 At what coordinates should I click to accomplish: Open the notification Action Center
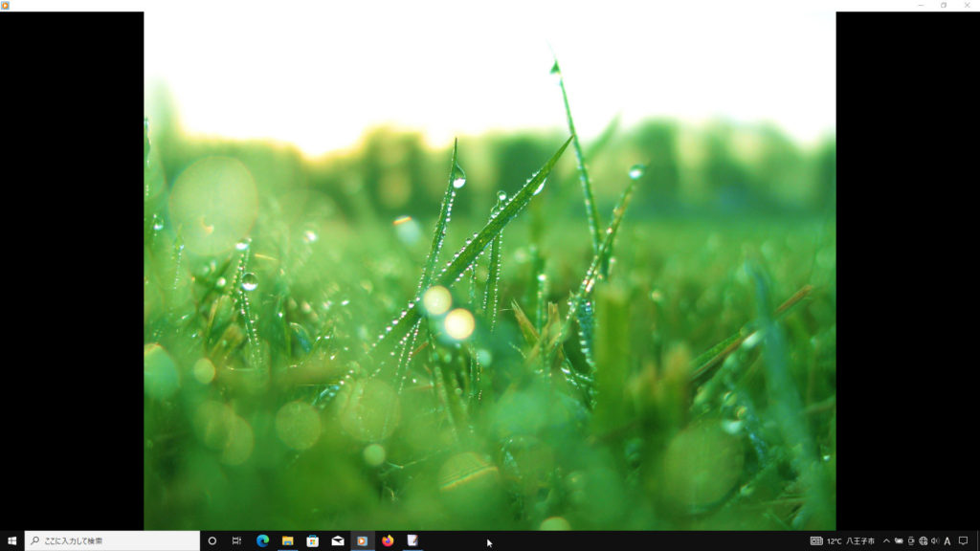(x=964, y=540)
